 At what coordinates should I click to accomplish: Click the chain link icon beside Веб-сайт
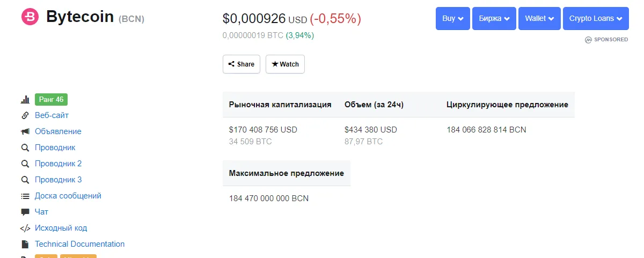25,115
